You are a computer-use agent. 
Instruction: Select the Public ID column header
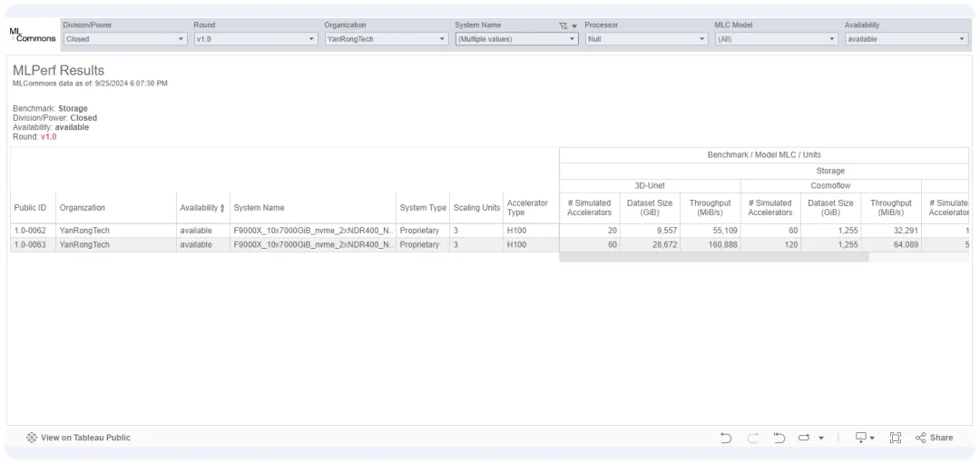tap(31, 208)
